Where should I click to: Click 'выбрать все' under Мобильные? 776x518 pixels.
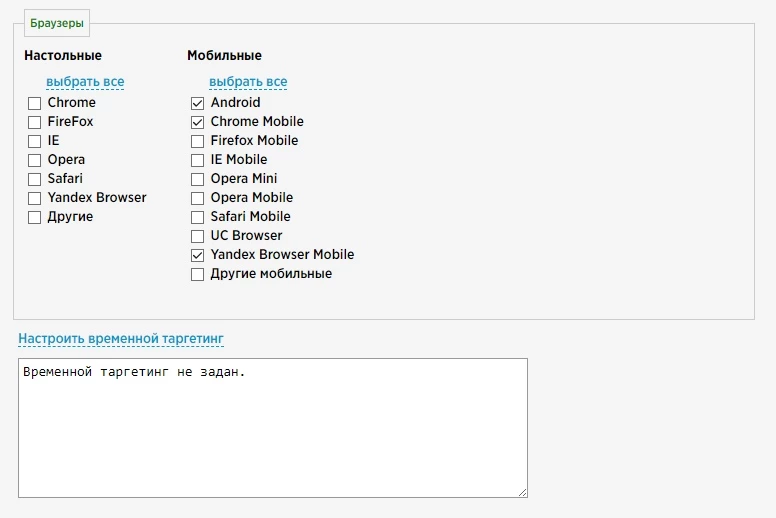(248, 82)
